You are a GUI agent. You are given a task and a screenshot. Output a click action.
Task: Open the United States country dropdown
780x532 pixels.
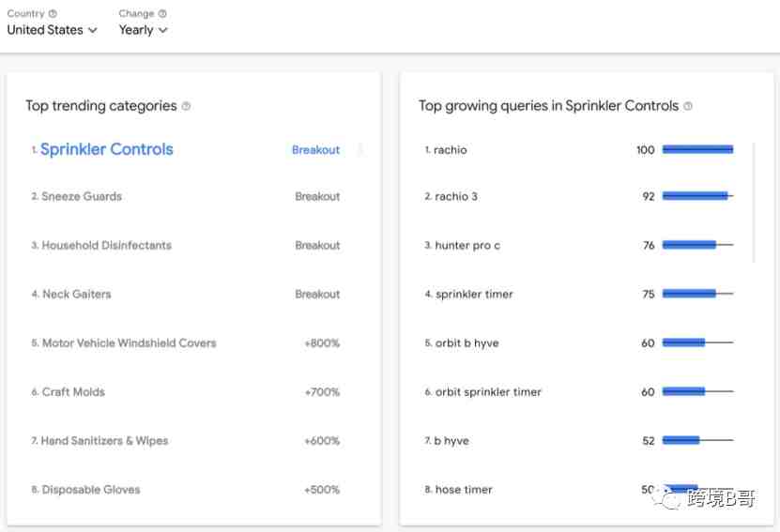click(52, 30)
